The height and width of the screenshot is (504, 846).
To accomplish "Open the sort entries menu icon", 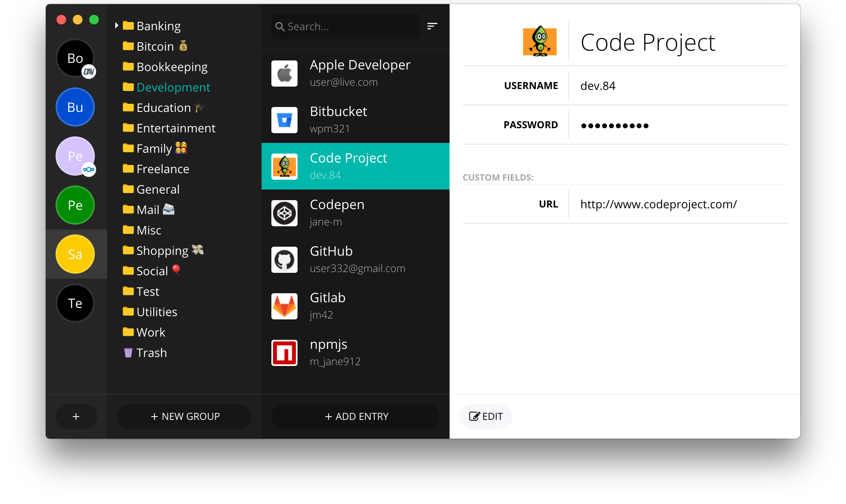I will 432,26.
